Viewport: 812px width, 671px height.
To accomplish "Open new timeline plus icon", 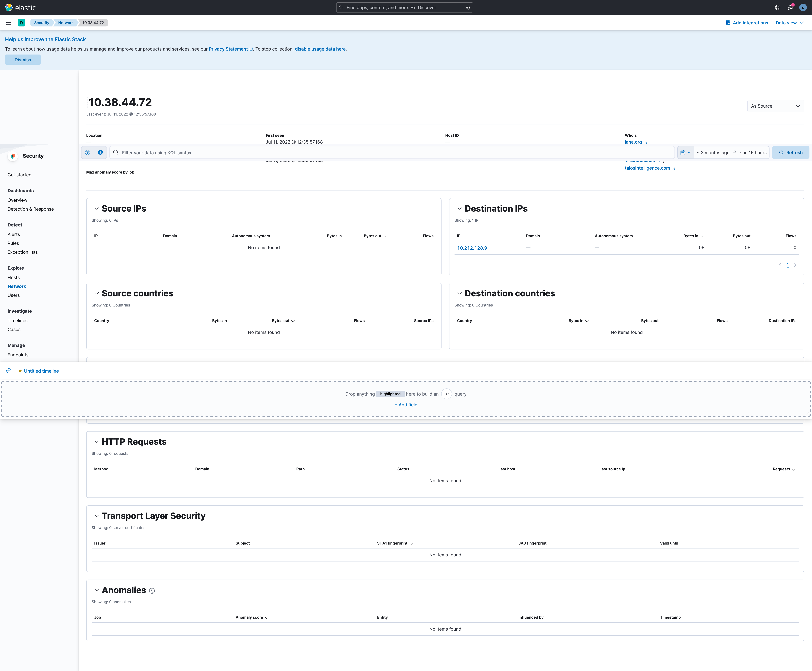I will (9, 371).
